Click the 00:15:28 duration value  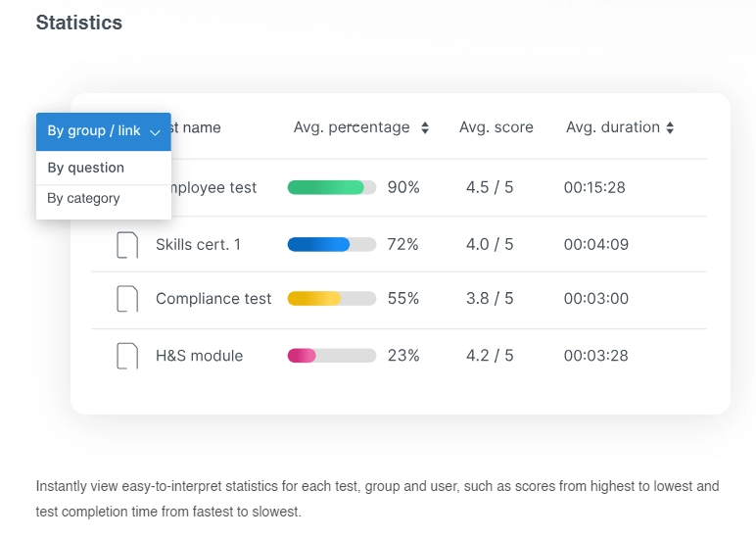[594, 187]
